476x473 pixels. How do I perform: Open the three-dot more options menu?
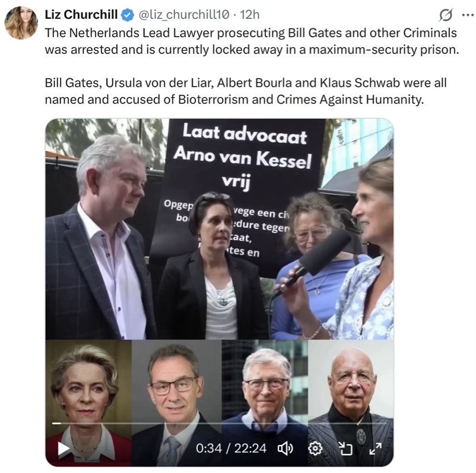click(468, 14)
